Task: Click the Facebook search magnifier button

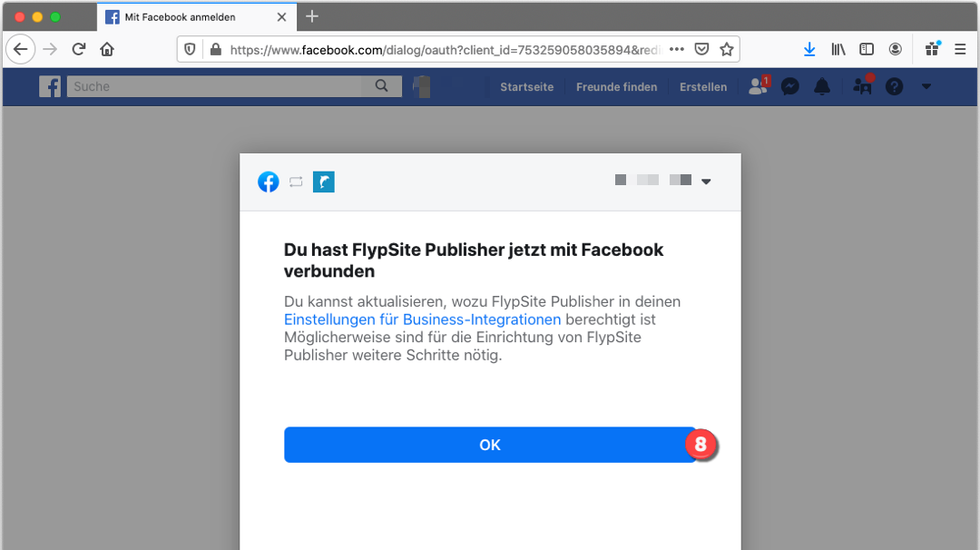Action: coord(381,86)
